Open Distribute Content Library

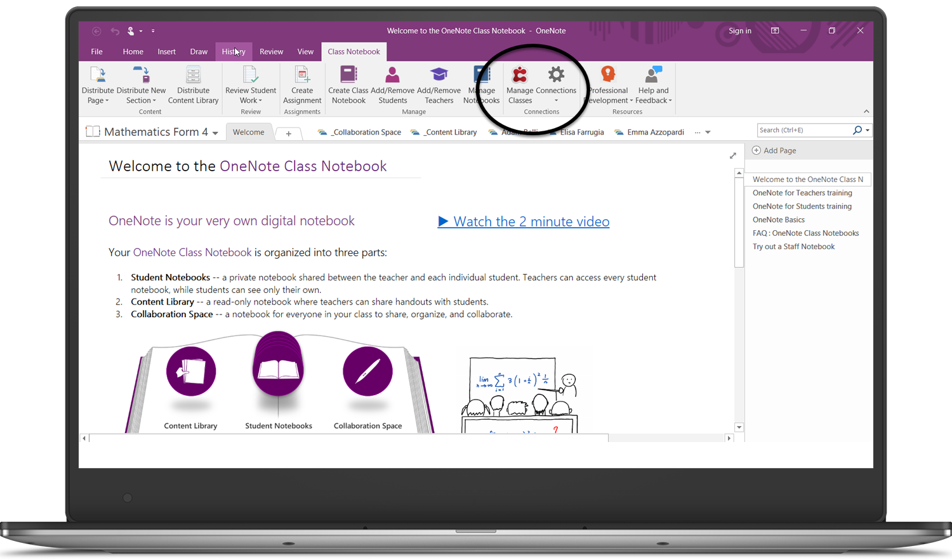pos(193,86)
